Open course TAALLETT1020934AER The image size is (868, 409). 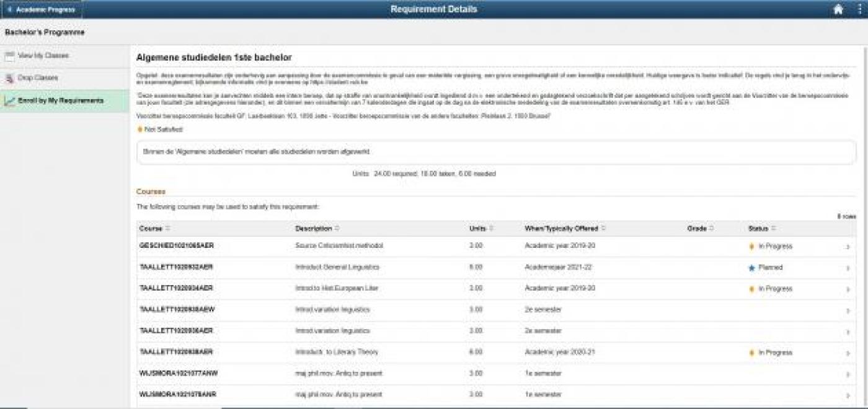coord(177,289)
